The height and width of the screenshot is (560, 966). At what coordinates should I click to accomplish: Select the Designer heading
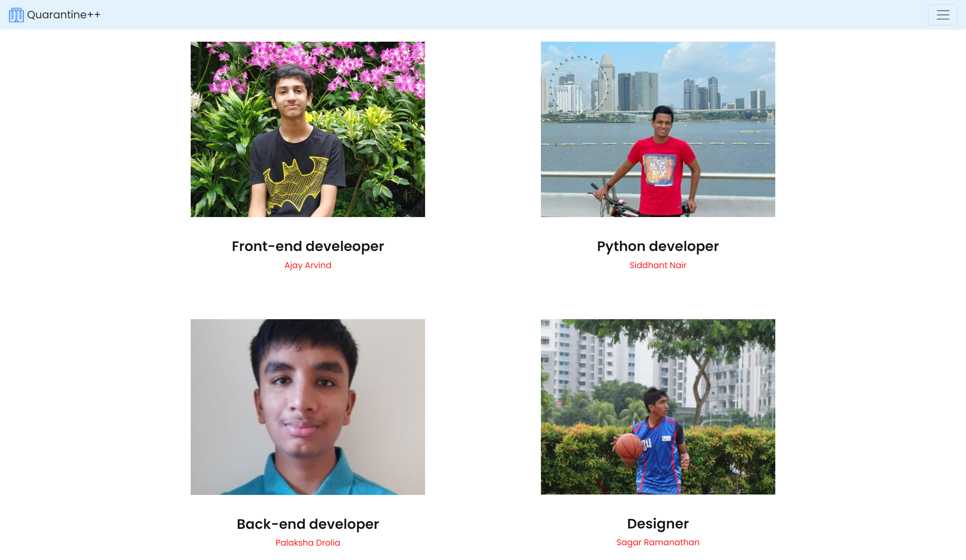658,523
